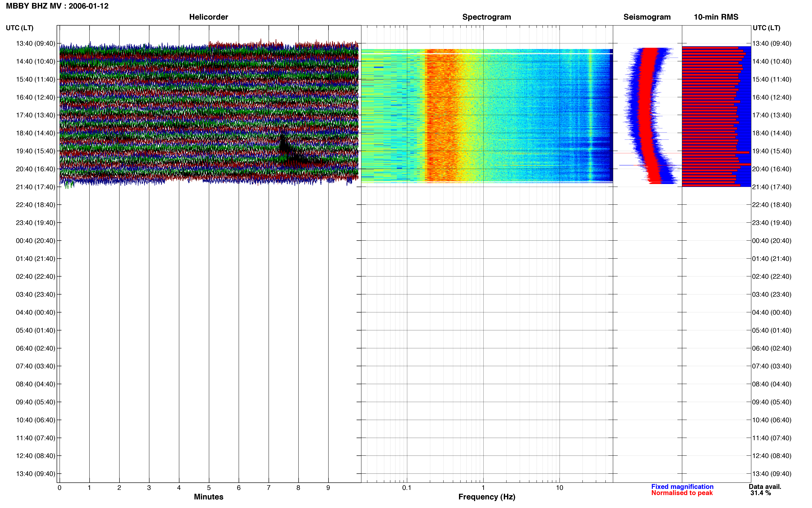
Task: Click the helicorder minute tick '9'
Action: coord(328,488)
